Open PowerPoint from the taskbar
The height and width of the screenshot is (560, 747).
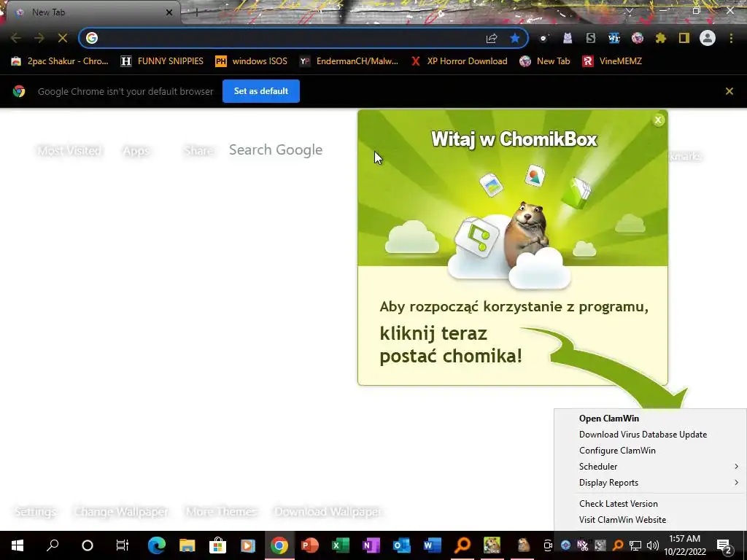[309, 545]
